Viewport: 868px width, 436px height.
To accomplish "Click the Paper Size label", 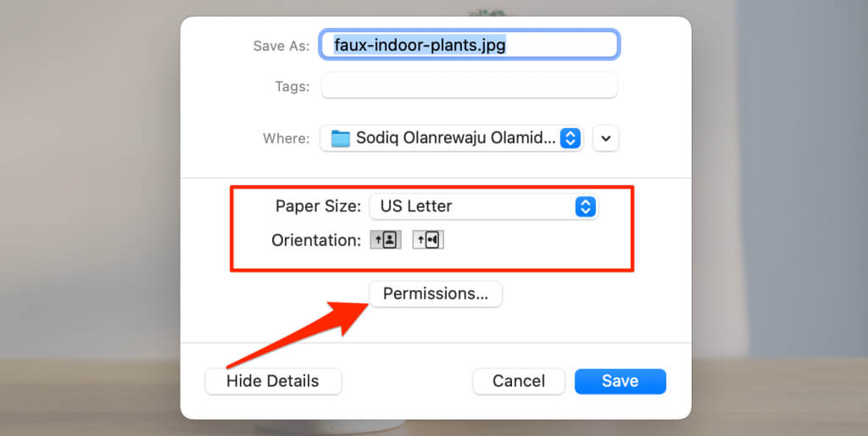I will (x=319, y=206).
